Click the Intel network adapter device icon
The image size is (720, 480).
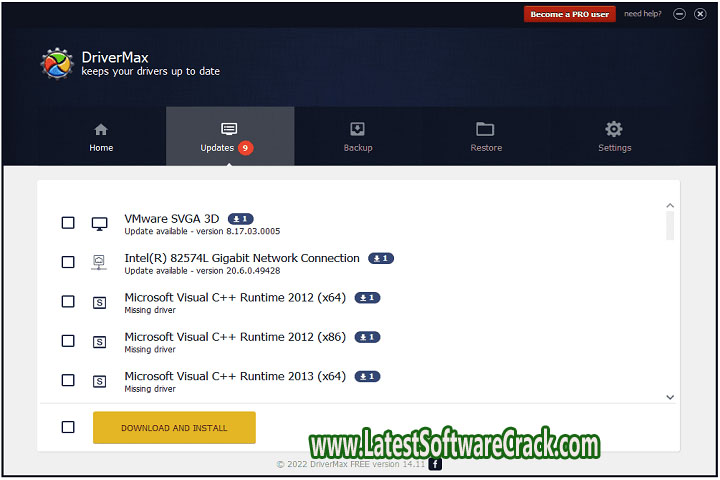click(99, 262)
